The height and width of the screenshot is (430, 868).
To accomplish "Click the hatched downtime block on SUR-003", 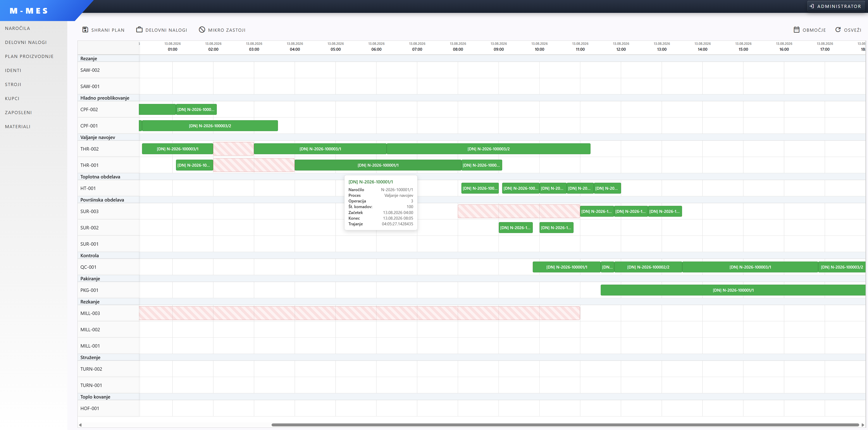I will (519, 211).
